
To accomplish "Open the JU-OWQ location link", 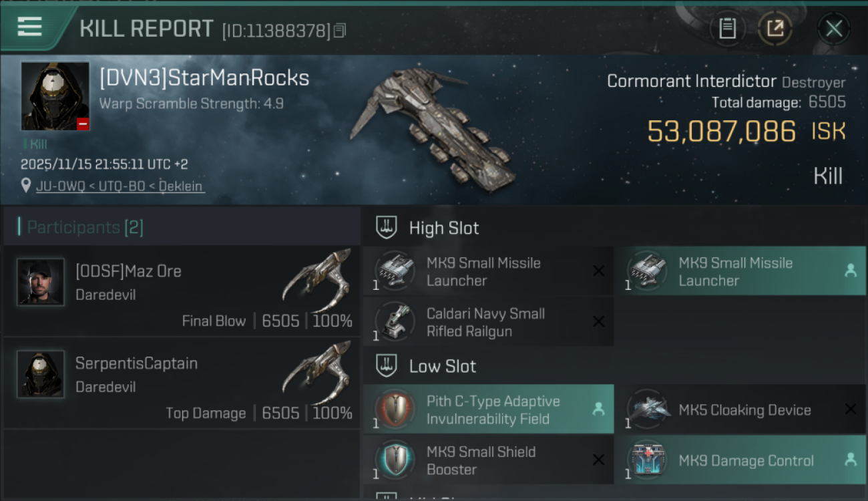I will [x=120, y=186].
